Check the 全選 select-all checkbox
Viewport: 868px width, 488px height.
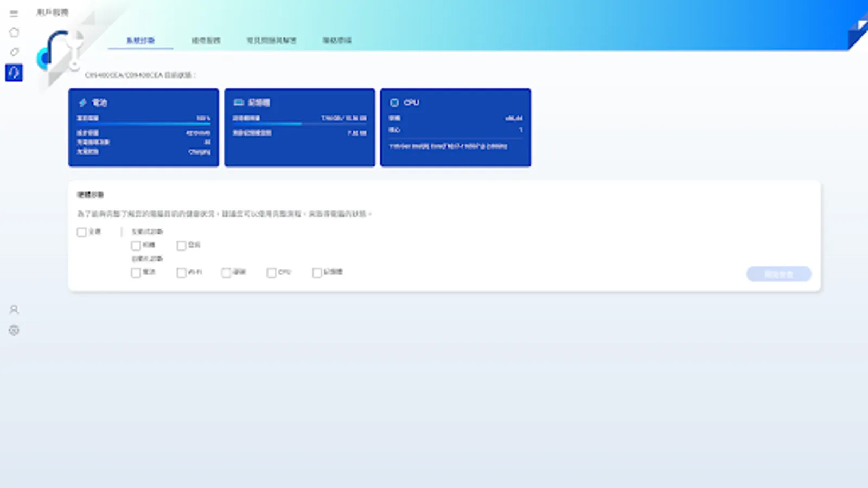[80, 232]
